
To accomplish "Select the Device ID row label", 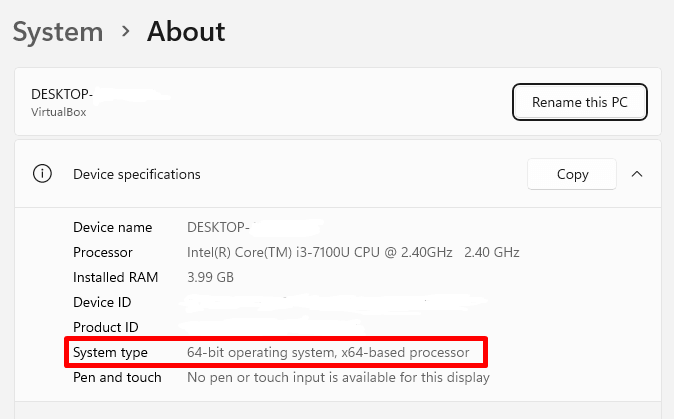I will (x=102, y=302).
